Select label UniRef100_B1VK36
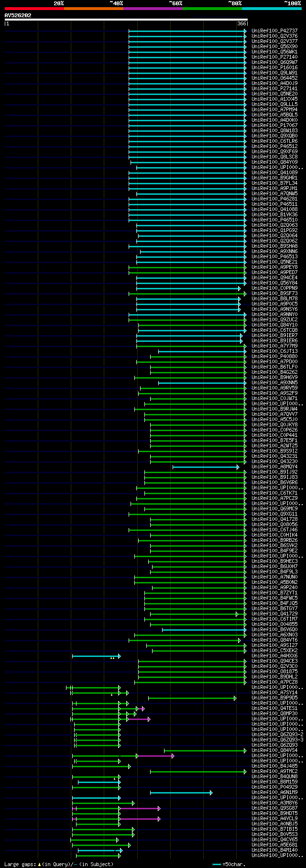Image resolution: width=306 pixels, height=868 pixels. (x=274, y=215)
